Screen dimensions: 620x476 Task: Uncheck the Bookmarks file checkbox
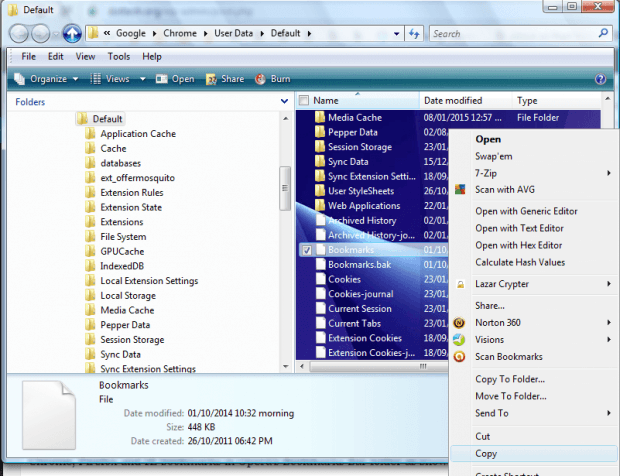click(307, 250)
